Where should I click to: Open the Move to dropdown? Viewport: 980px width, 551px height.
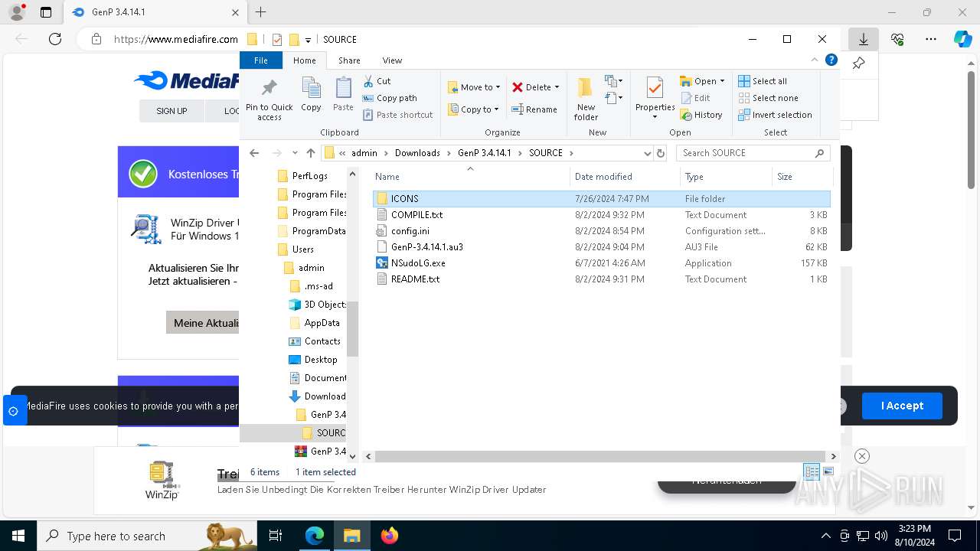point(474,87)
